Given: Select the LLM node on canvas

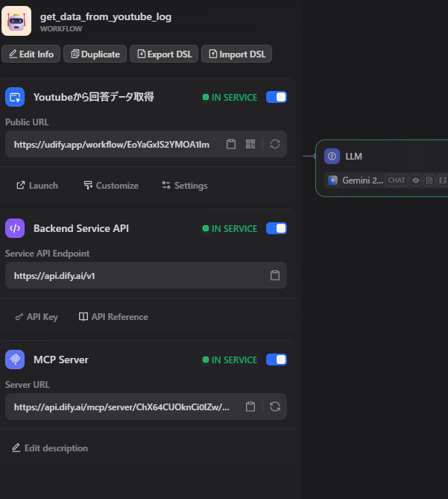Looking at the screenshot, I should point(382,168).
